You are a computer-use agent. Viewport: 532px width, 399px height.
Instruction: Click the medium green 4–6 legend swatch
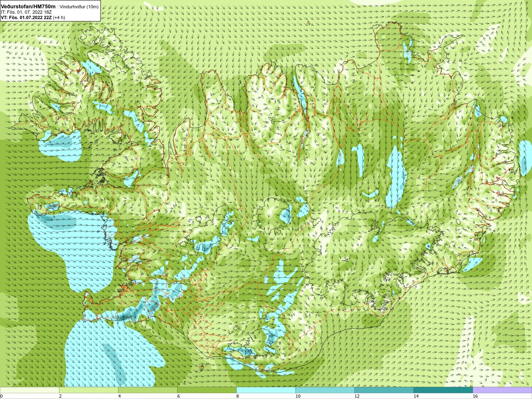148,390
